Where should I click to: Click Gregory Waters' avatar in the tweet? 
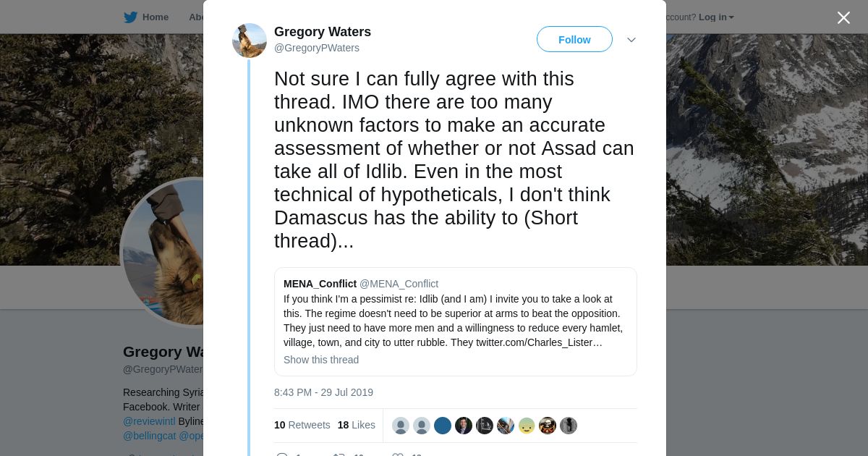pyautogui.click(x=250, y=41)
